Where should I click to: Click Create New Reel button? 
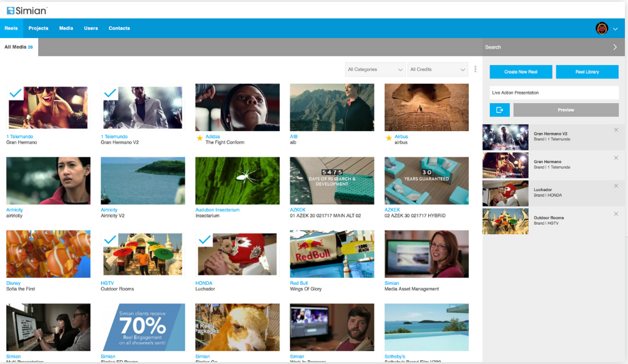pos(521,72)
